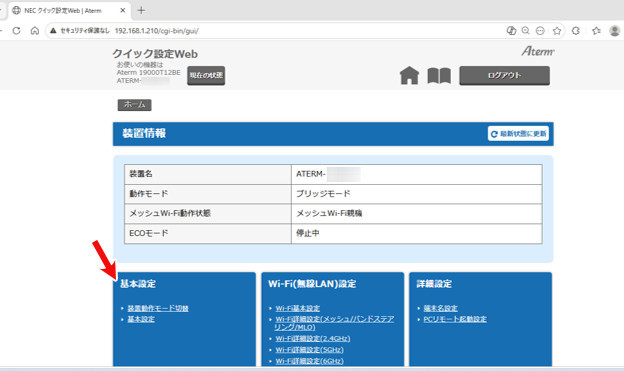The image size is (624, 371).
Task: Click the zoom magnifier icon in address bar
Action: pyautogui.click(x=526, y=31)
